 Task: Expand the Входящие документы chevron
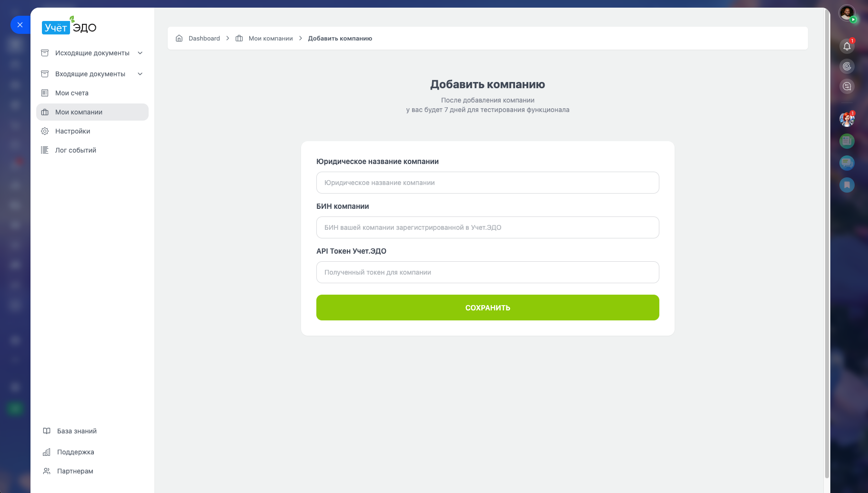point(140,74)
